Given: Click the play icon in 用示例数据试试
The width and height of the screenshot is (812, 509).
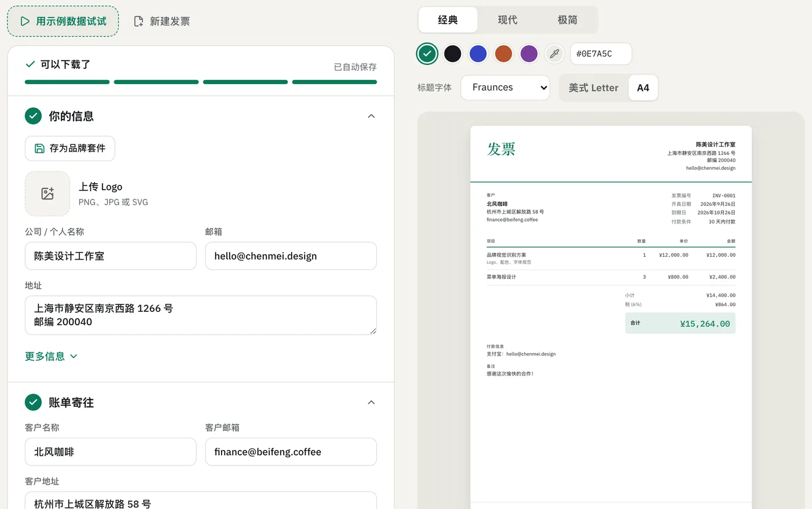Looking at the screenshot, I should tap(25, 21).
